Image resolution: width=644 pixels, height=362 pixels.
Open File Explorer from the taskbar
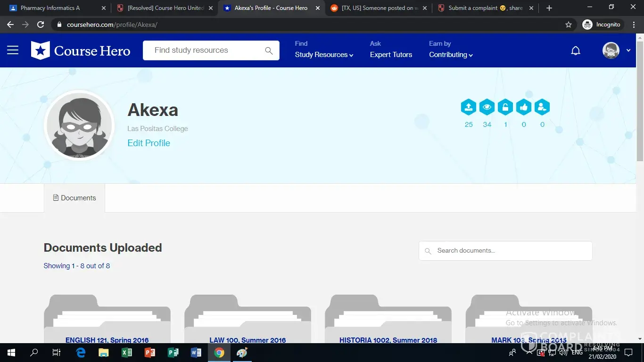tap(104, 353)
